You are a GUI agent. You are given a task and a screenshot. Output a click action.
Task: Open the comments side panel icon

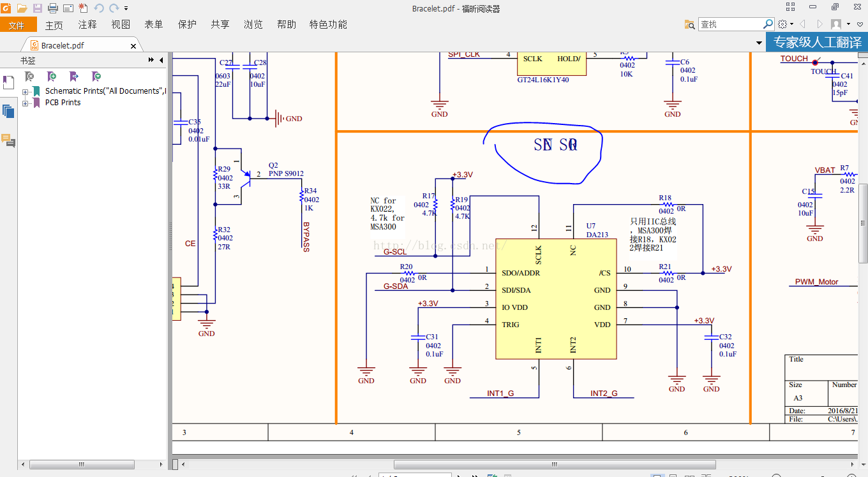[x=8, y=141]
